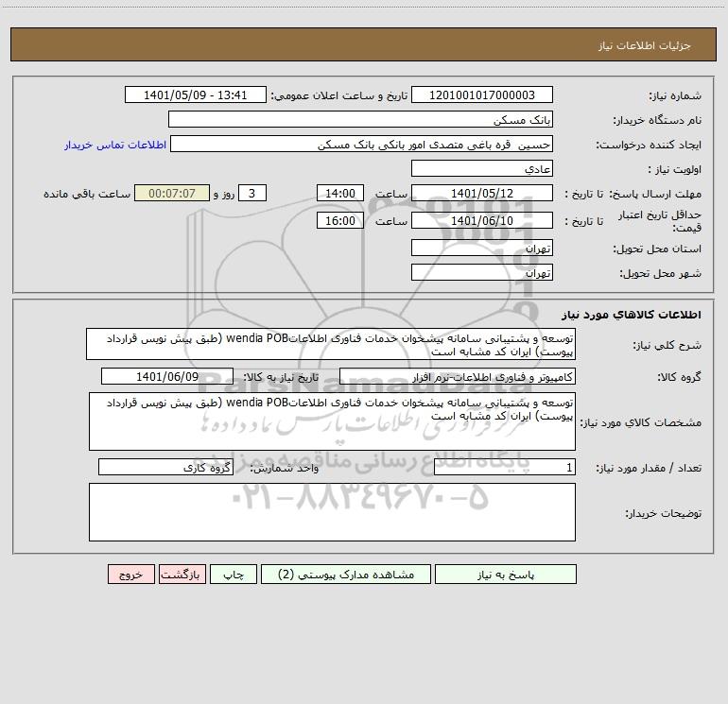This screenshot has height=704, width=728.
Task: Click the گروه کالا label
Action: point(680,377)
